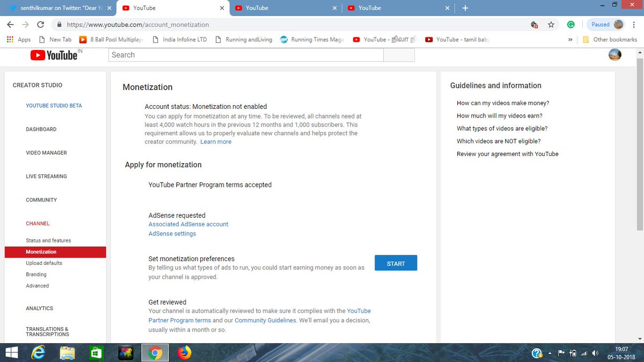
Task: Show hidden tray icons arrow
Action: (x=550, y=353)
